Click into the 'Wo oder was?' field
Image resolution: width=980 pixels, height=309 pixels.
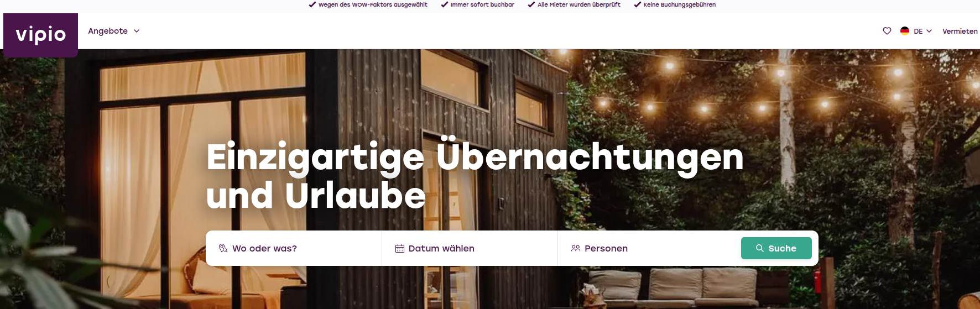(x=294, y=248)
